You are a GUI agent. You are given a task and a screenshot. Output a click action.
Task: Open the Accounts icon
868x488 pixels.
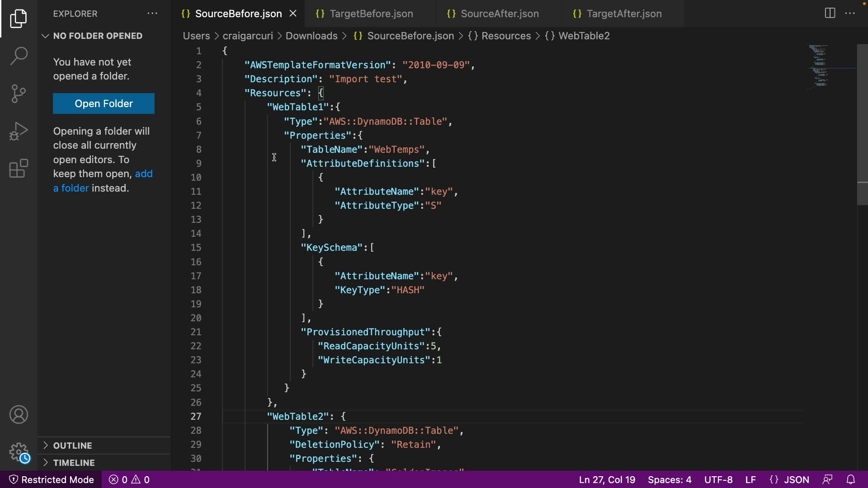point(19,414)
